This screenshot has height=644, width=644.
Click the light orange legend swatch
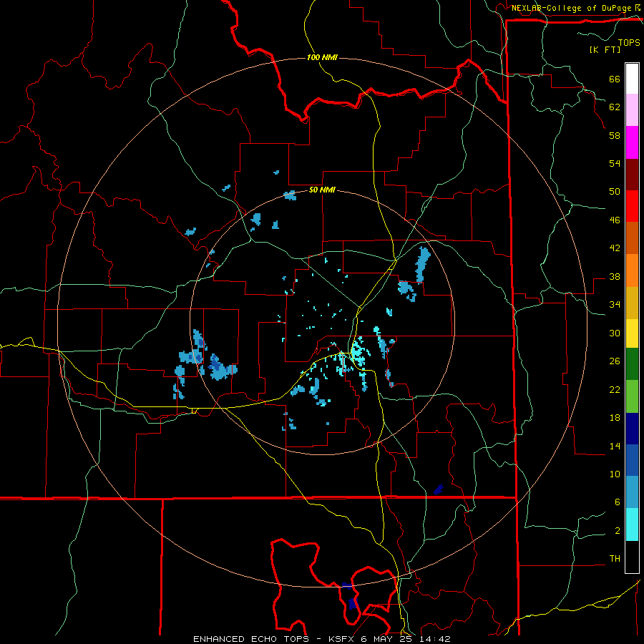pos(632,270)
